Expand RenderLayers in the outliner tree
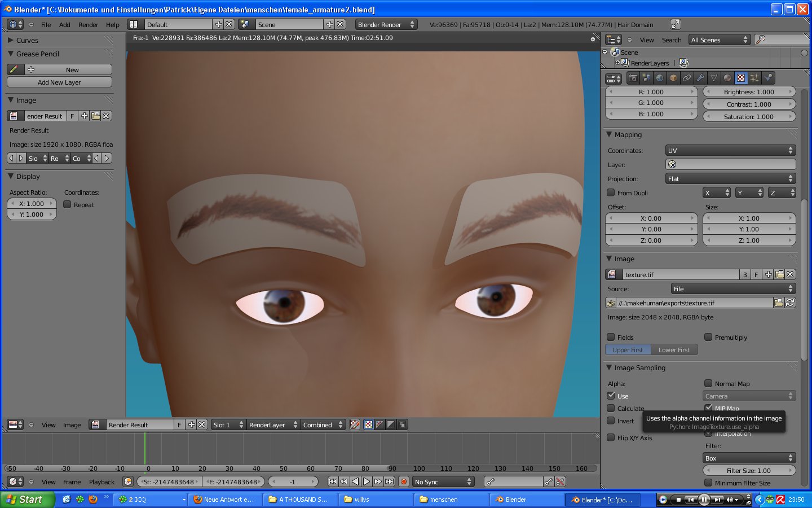This screenshot has height=508, width=812. click(617, 63)
